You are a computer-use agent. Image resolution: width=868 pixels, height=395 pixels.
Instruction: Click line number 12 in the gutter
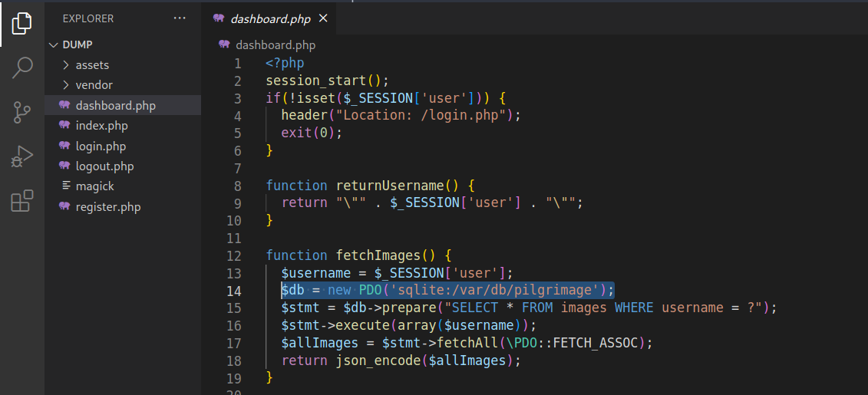(234, 256)
